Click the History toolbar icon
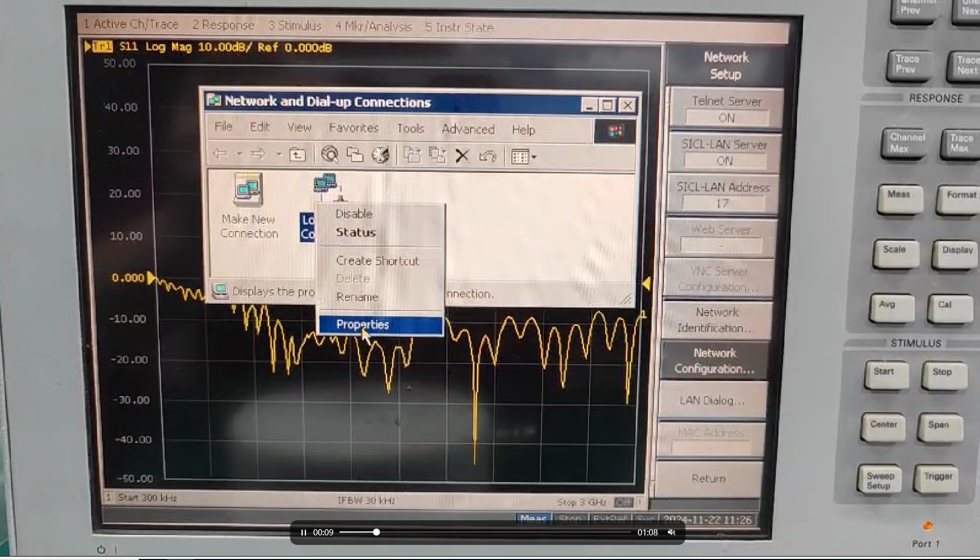The height and width of the screenshot is (560, 980). (x=380, y=155)
